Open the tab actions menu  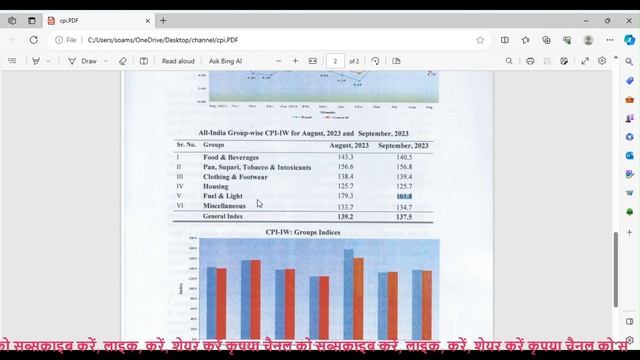click(x=32, y=20)
